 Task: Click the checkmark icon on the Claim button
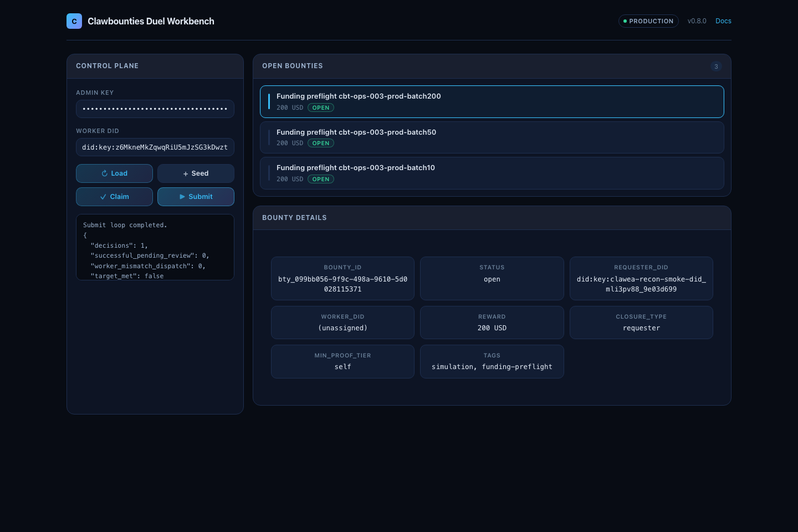point(103,197)
